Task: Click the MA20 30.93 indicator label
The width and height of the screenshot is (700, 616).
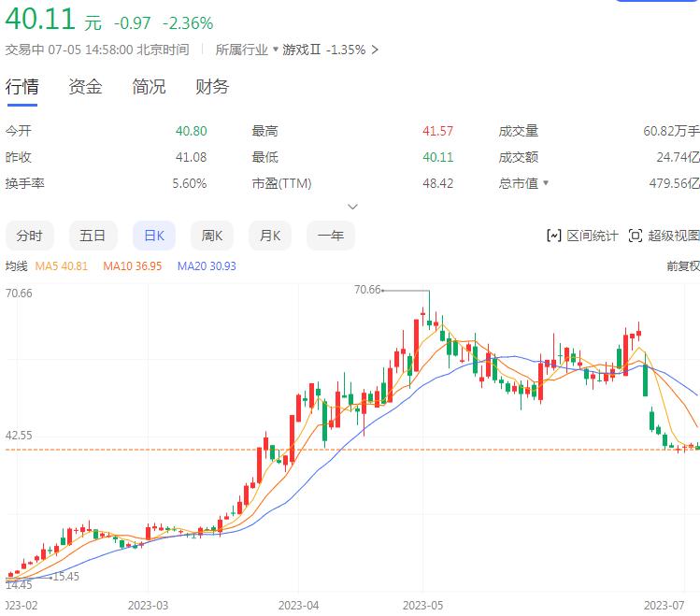Action: point(207,266)
